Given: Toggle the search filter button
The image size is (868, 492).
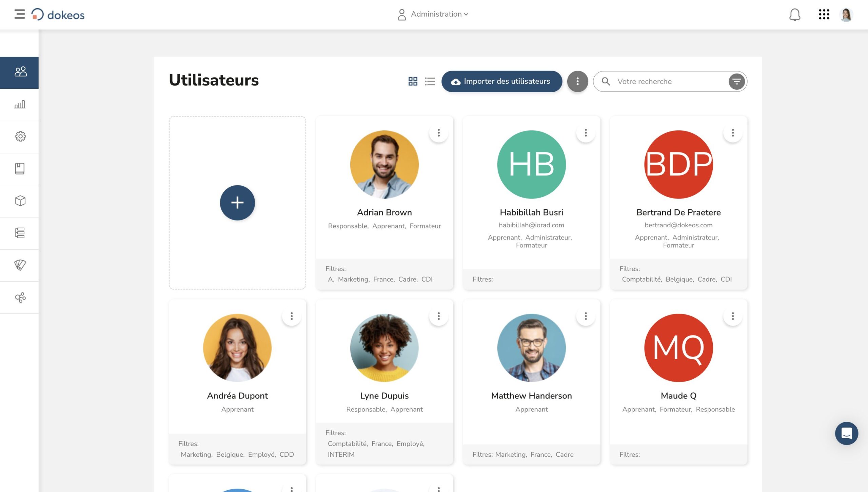Looking at the screenshot, I should (x=736, y=81).
